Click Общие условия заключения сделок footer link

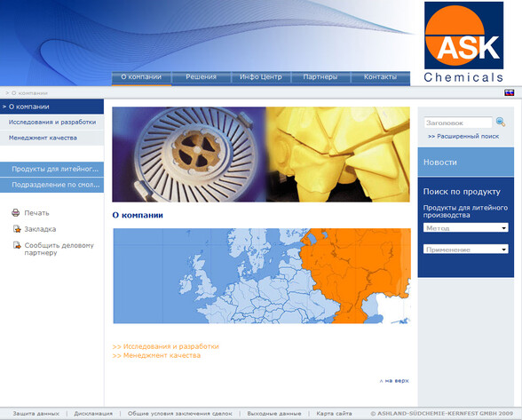tap(179, 413)
